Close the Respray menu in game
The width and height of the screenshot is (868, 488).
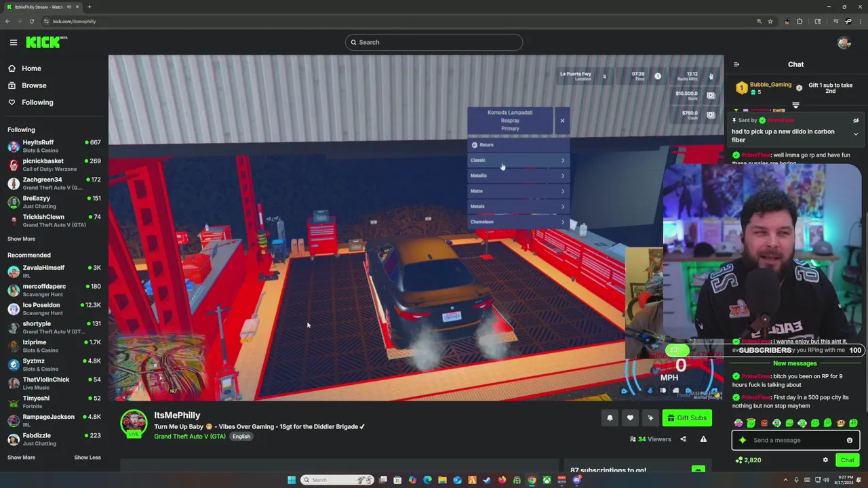pyautogui.click(x=562, y=121)
